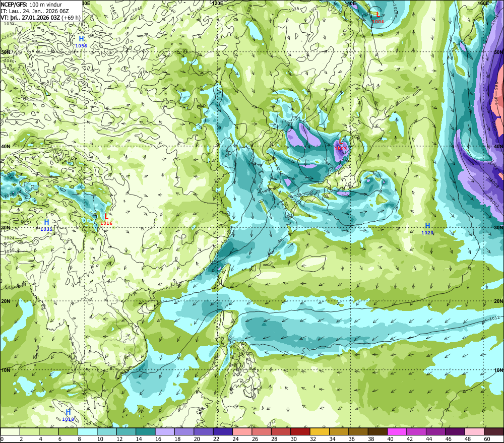
Task: Click the 32–34 yellow legend swatch
Action: [320, 431]
